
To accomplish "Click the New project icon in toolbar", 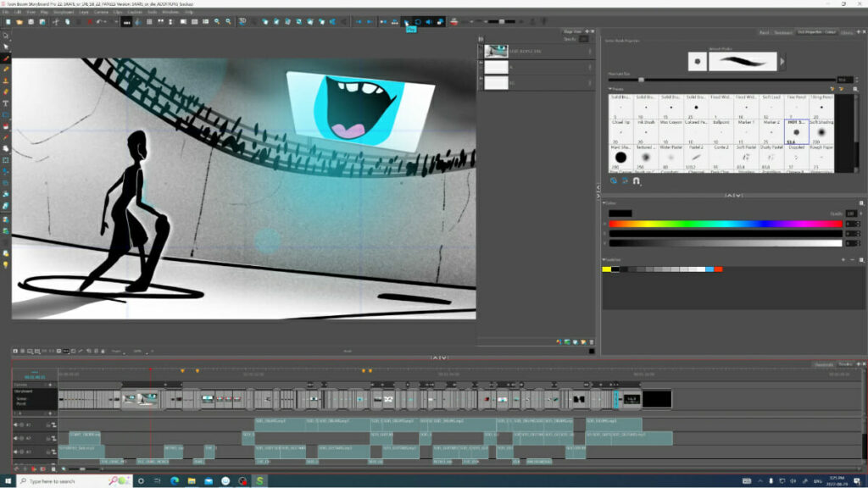I will 8,21.
